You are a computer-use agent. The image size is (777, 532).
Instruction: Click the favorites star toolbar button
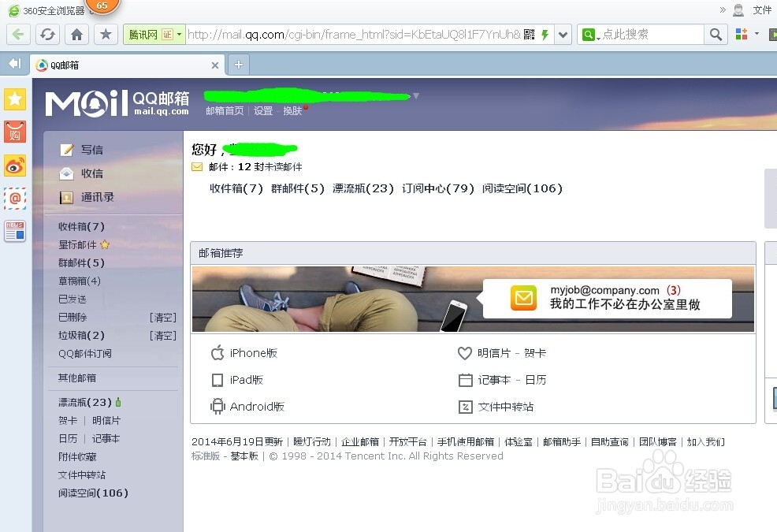(106, 34)
